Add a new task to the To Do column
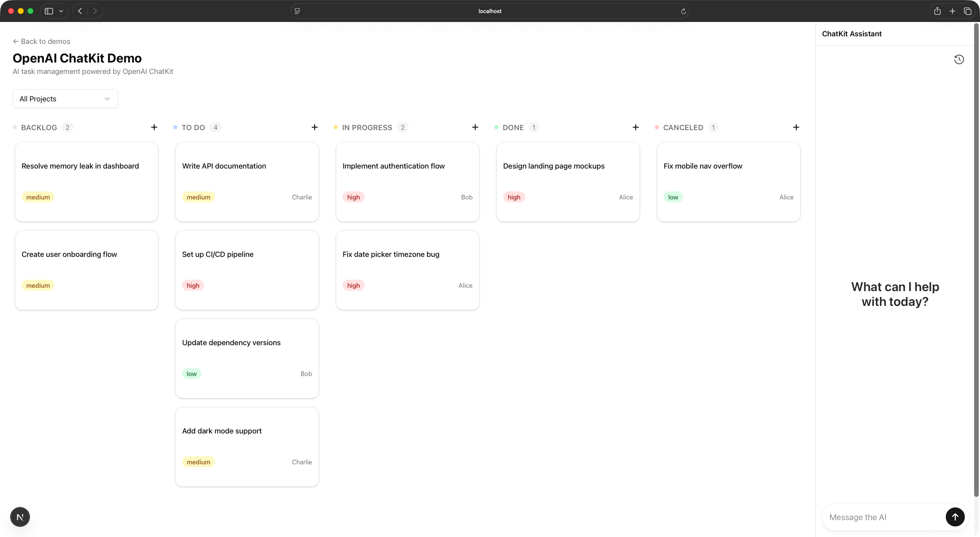The image size is (980, 537). pyautogui.click(x=315, y=127)
